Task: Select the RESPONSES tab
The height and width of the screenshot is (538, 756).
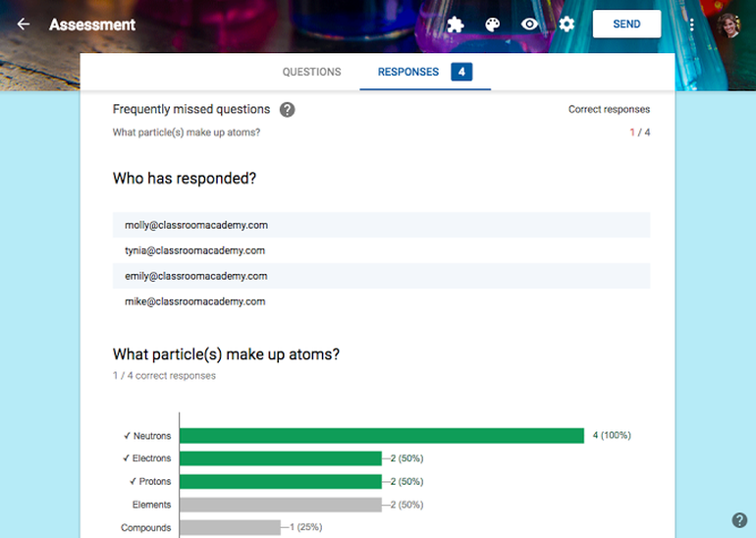Action: (x=424, y=72)
